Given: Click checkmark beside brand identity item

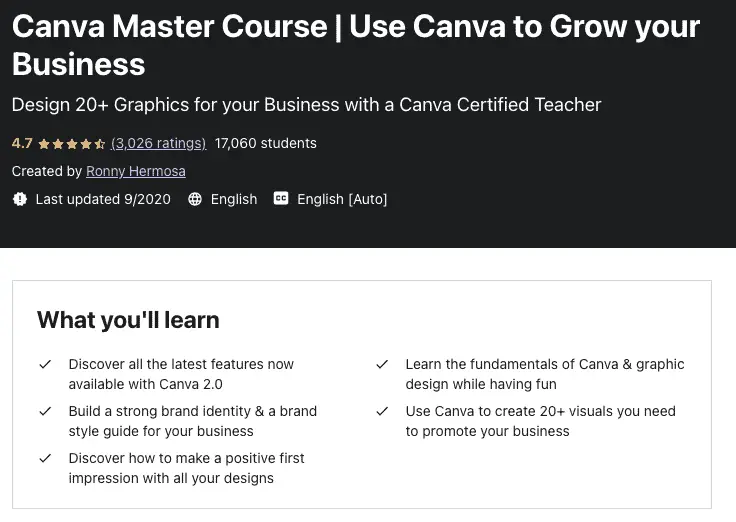Looking at the screenshot, I should [45, 411].
